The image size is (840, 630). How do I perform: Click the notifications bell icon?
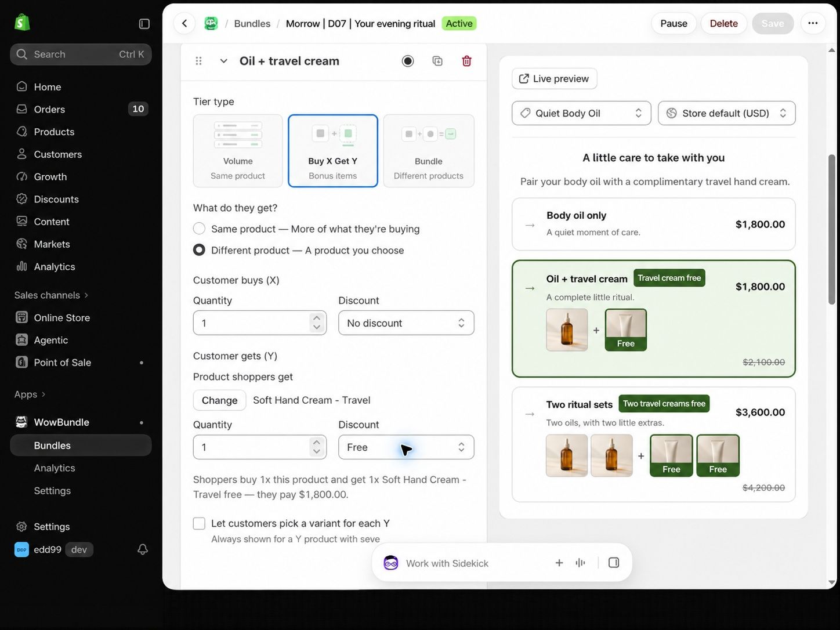coord(143,549)
